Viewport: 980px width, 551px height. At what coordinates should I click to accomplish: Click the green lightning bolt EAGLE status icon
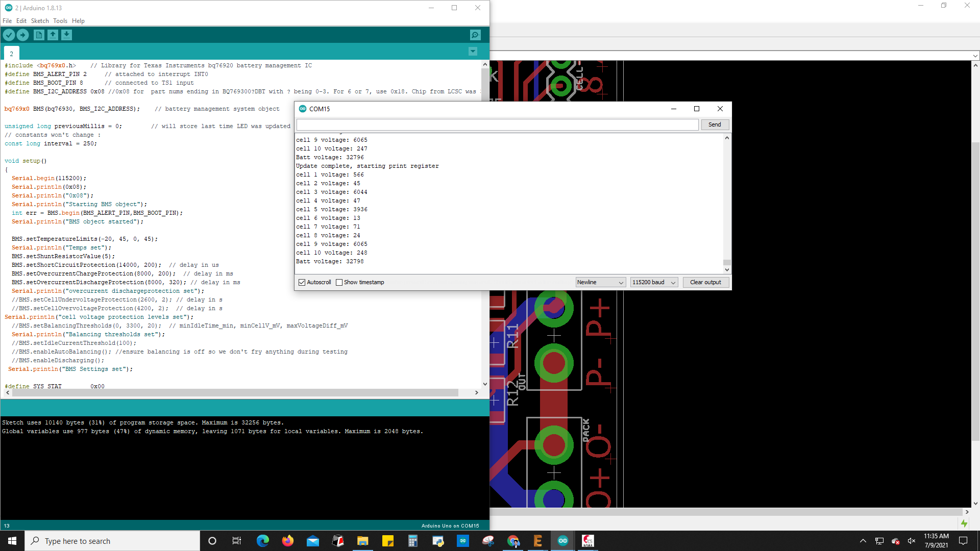point(964,523)
